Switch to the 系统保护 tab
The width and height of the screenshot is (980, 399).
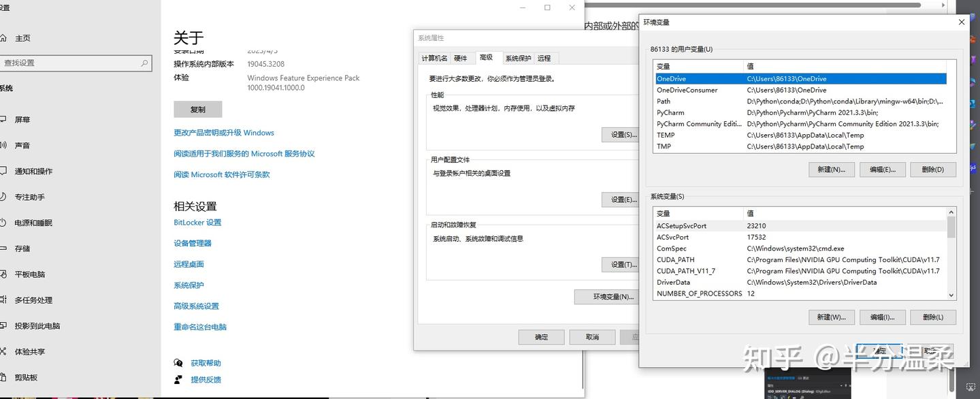coord(518,58)
